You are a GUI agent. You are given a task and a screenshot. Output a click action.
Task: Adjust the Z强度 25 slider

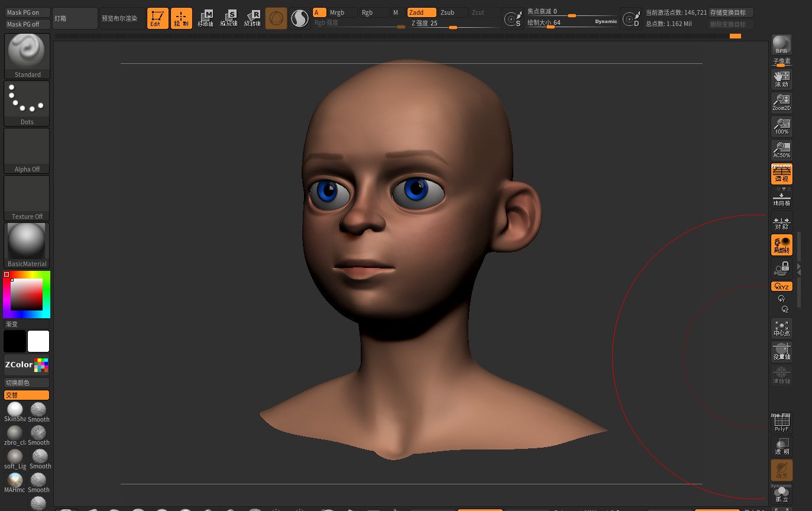454,24
